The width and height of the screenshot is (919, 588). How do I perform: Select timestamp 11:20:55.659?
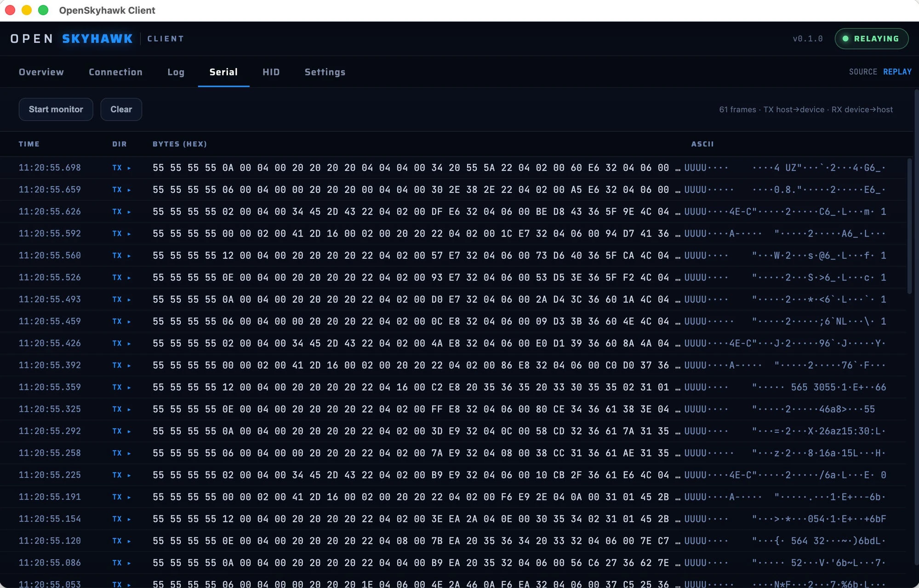[50, 190]
